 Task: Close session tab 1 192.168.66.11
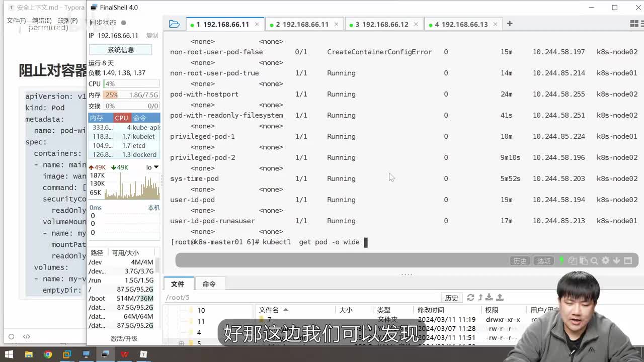257,24
